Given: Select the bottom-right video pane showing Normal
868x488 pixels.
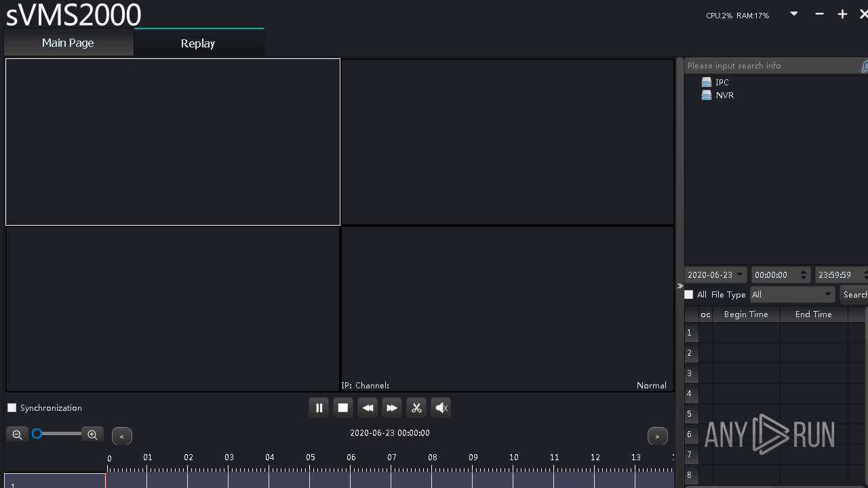Looking at the screenshot, I should 507,309.
